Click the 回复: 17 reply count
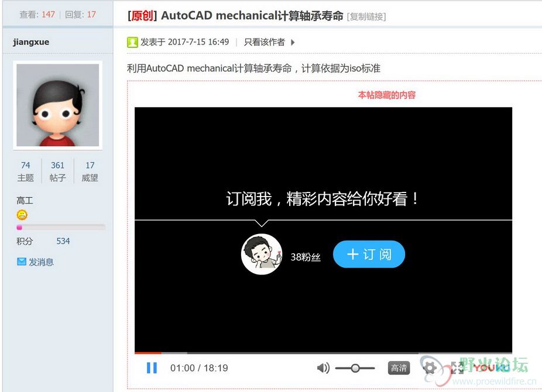 [x=80, y=15]
